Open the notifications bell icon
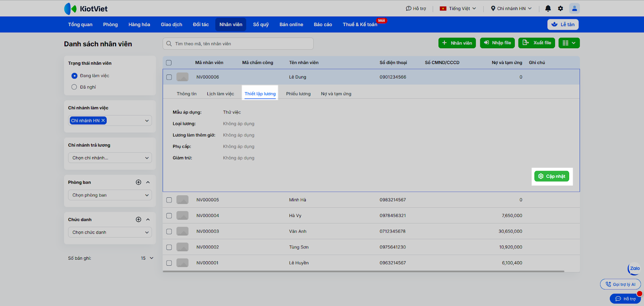Screen dimensions: 644x306 point(548,8)
